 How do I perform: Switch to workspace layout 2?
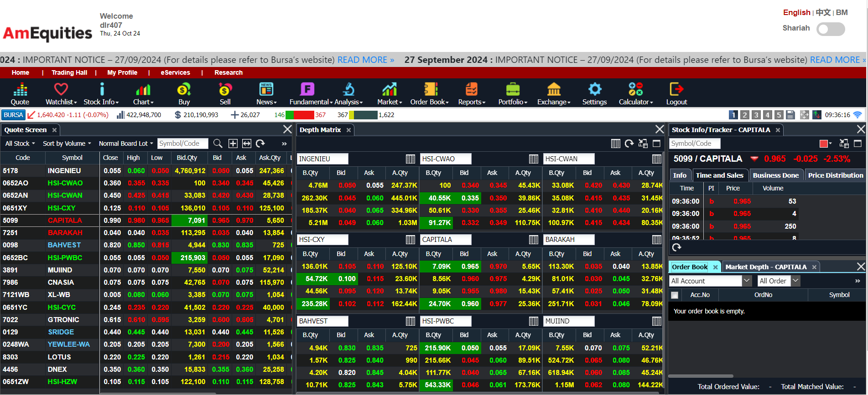(x=744, y=115)
